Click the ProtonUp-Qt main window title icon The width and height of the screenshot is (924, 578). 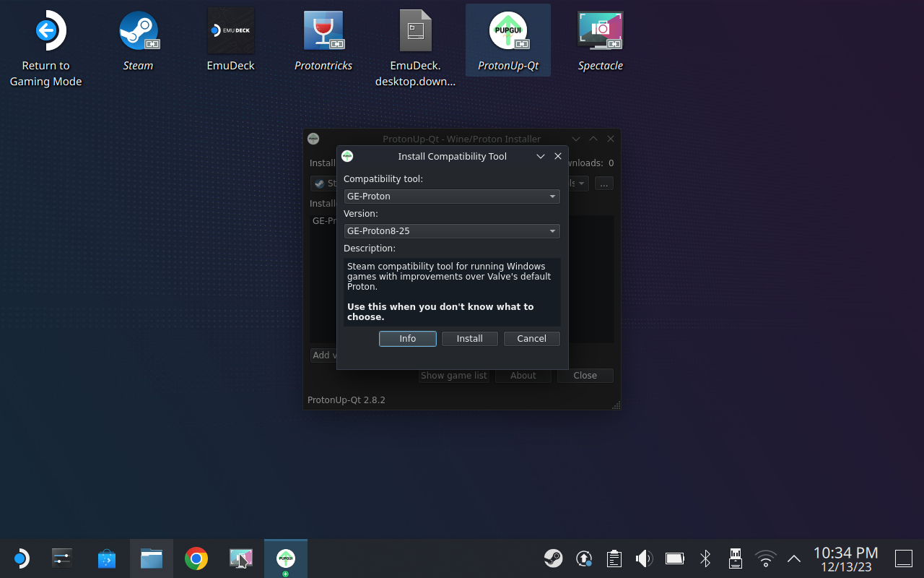pos(313,139)
